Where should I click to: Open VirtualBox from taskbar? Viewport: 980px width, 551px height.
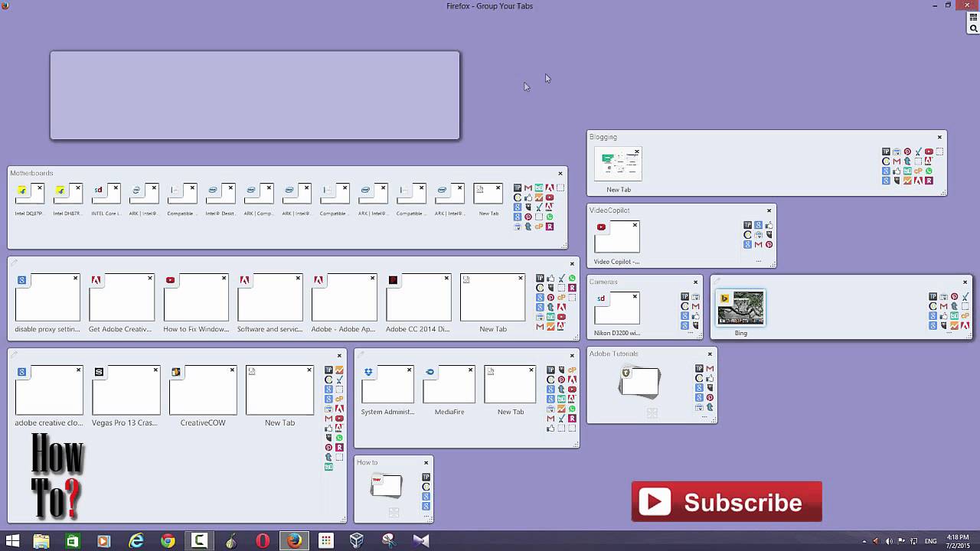click(357, 541)
